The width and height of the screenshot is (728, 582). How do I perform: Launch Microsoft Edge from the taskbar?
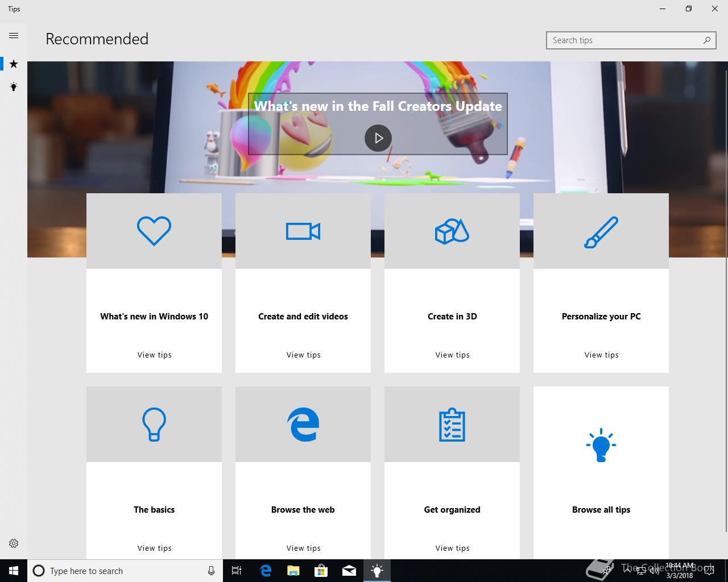[265, 571]
